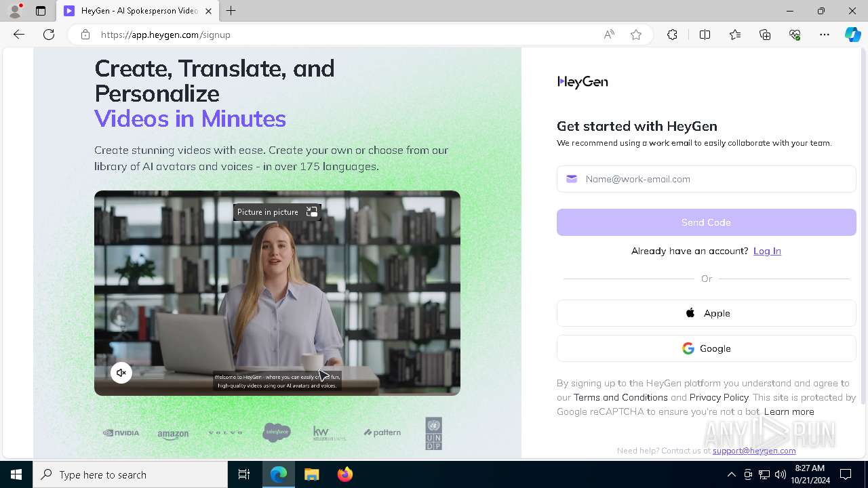Viewport: 868px width, 488px height.
Task: Click the address bar URL
Action: pos(166,35)
